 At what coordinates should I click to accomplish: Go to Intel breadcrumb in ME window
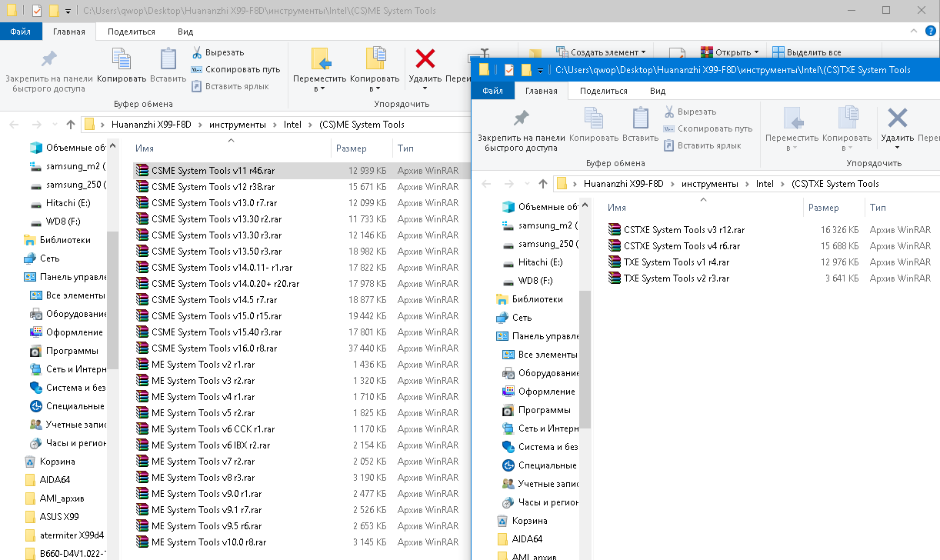coord(292,124)
